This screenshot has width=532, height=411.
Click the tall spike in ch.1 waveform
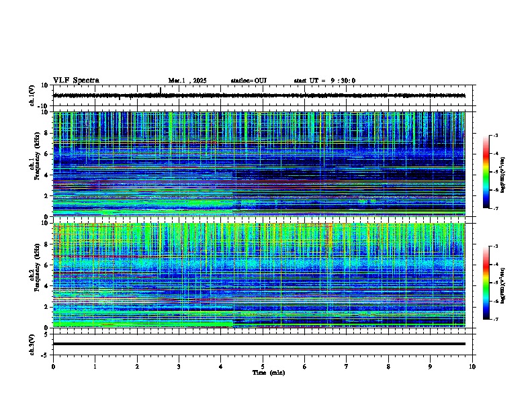[x=161, y=91]
